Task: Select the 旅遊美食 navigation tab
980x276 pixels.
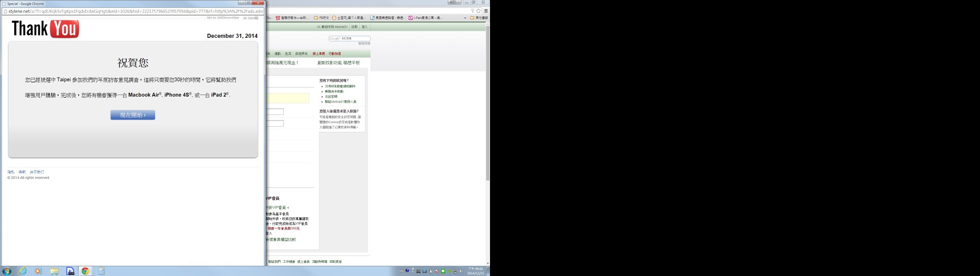Action: (302, 54)
